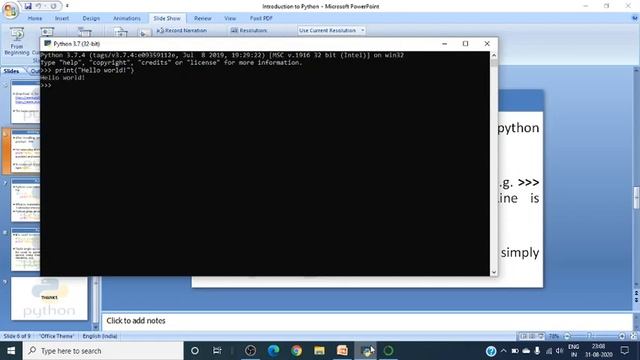This screenshot has height=360, width=640.
Task: Show hidden system tray icons
Action: click(503, 351)
